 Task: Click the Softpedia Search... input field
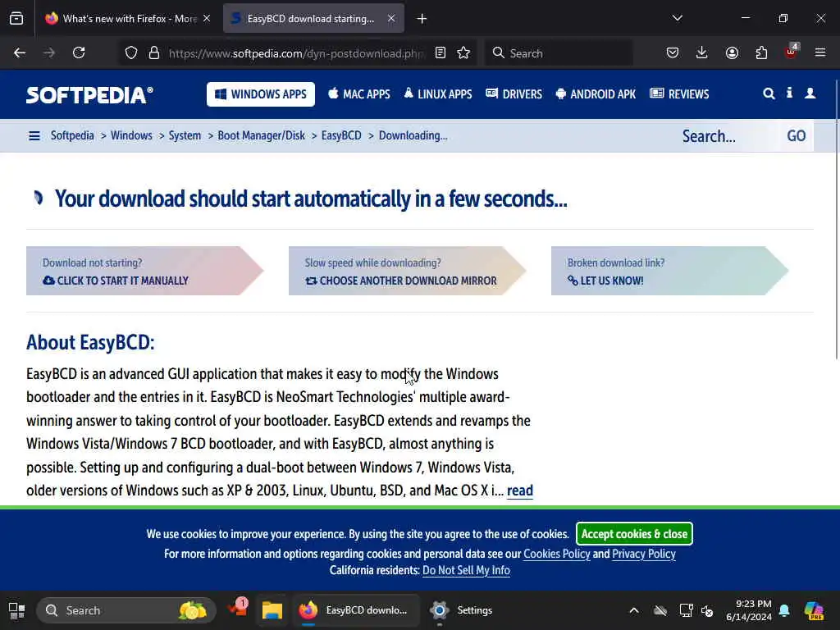tap(727, 136)
